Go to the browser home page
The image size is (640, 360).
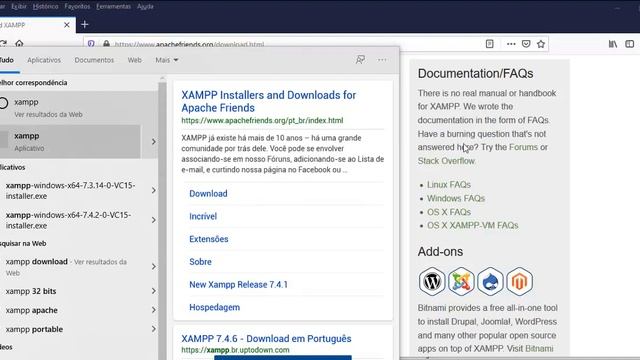coord(19,44)
